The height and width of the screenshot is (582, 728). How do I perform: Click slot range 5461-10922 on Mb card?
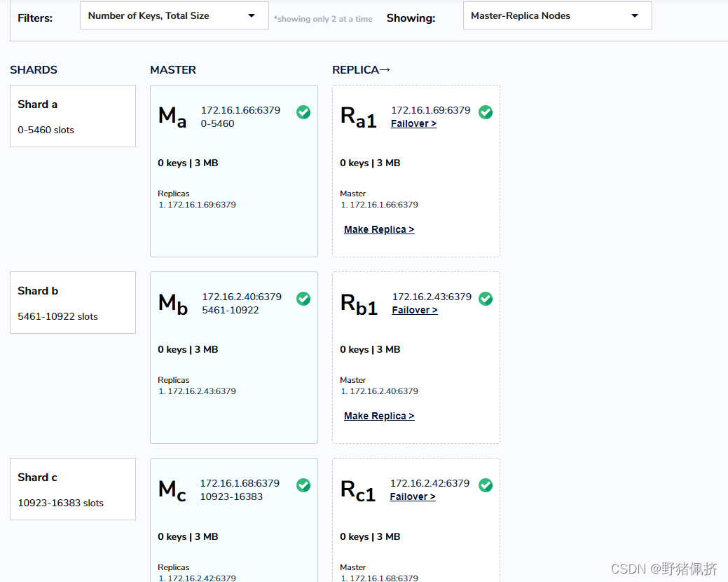pyautogui.click(x=231, y=310)
